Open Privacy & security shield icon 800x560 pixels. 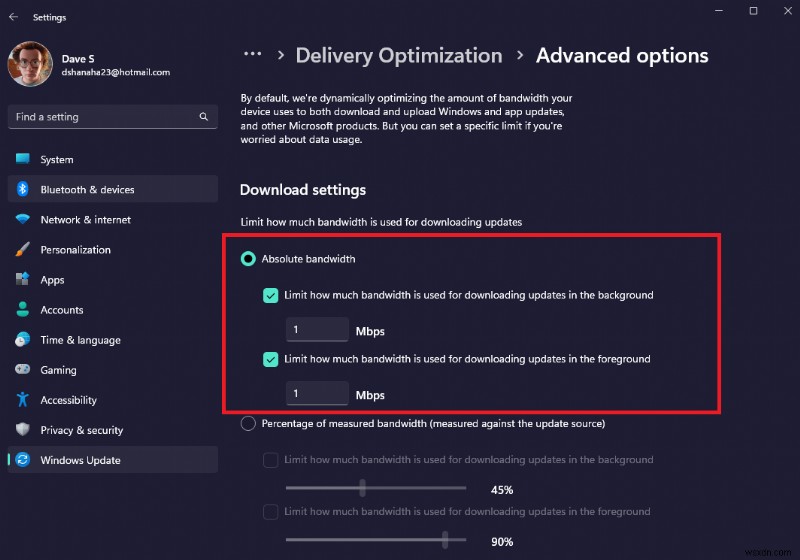click(22, 430)
